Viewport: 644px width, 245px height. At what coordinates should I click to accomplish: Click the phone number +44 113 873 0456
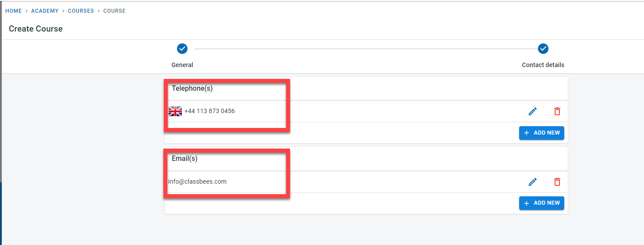pos(209,111)
